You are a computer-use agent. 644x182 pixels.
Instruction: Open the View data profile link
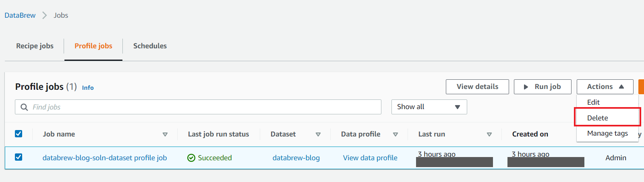370,158
